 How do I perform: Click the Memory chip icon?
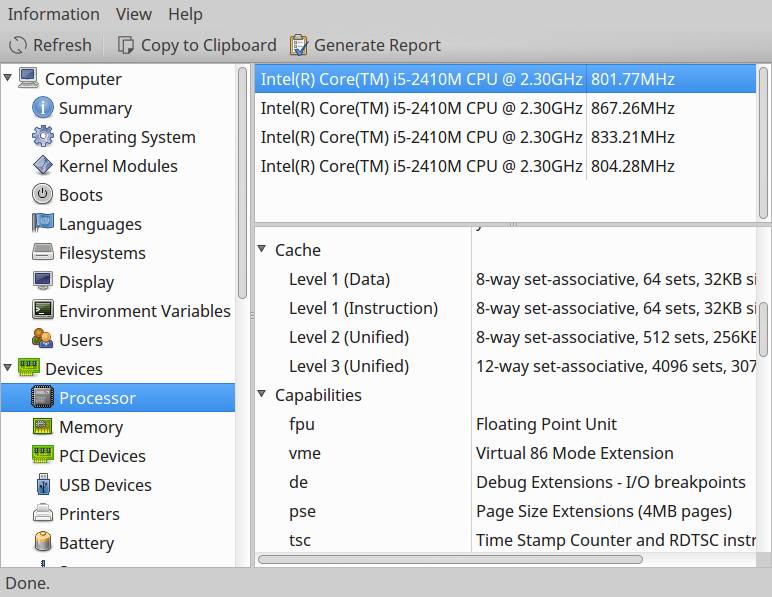(43, 426)
